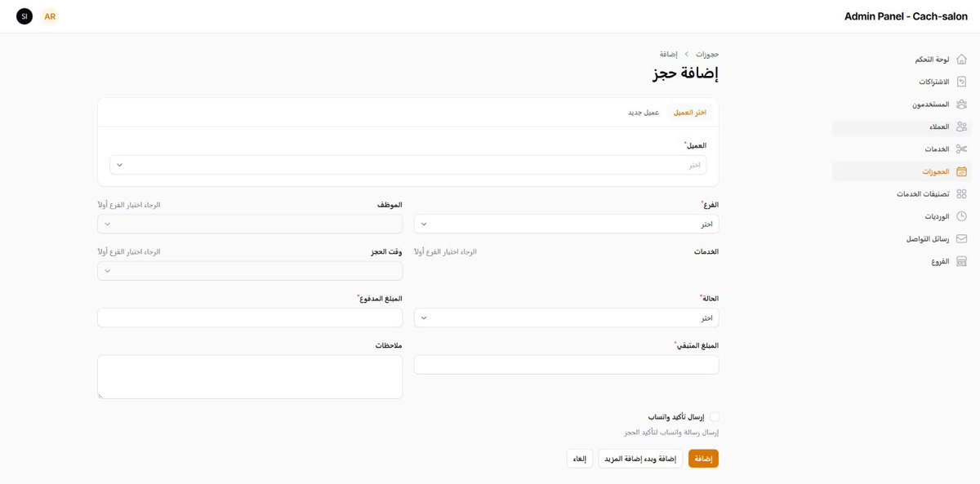Click the حجوزات breadcrumb link

click(x=707, y=54)
